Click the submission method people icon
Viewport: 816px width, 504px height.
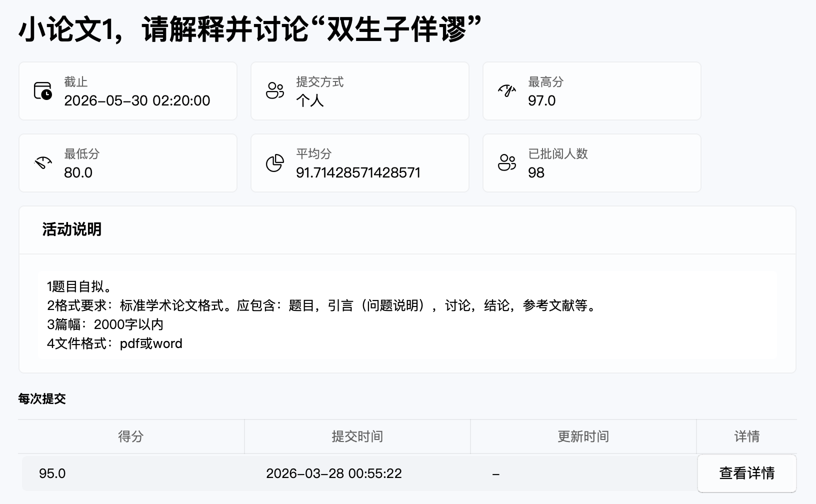coord(275,91)
